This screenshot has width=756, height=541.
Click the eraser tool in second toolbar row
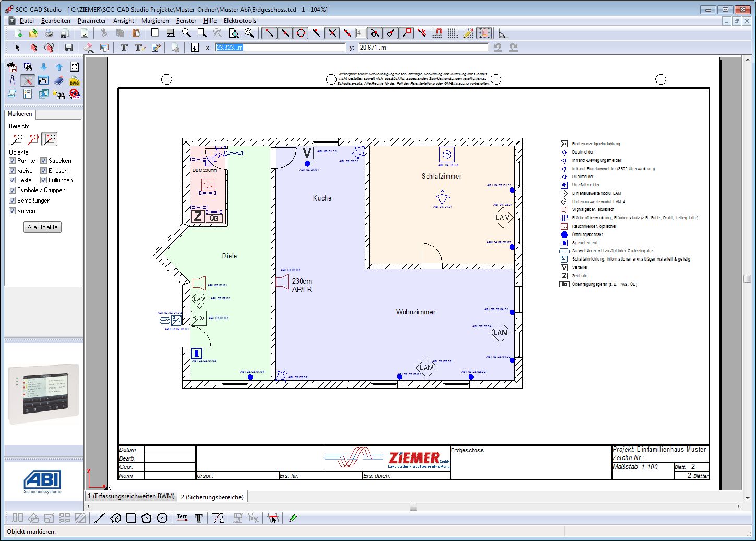click(x=88, y=48)
